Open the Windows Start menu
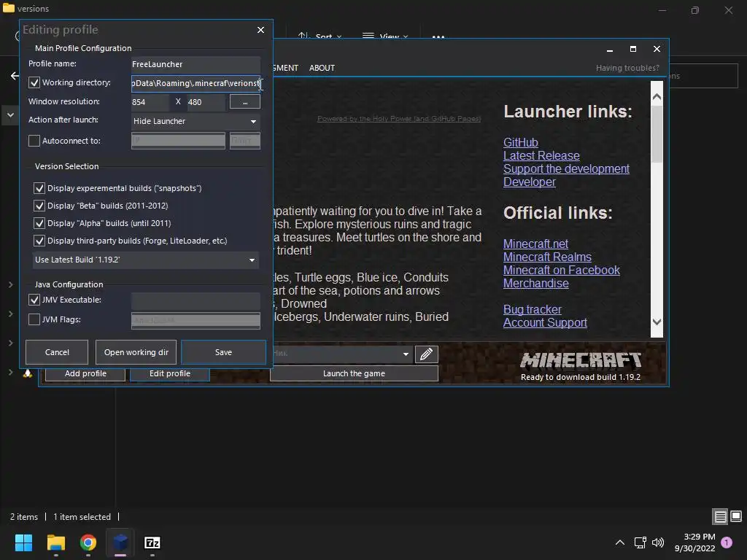The image size is (747, 560). pos(24,542)
